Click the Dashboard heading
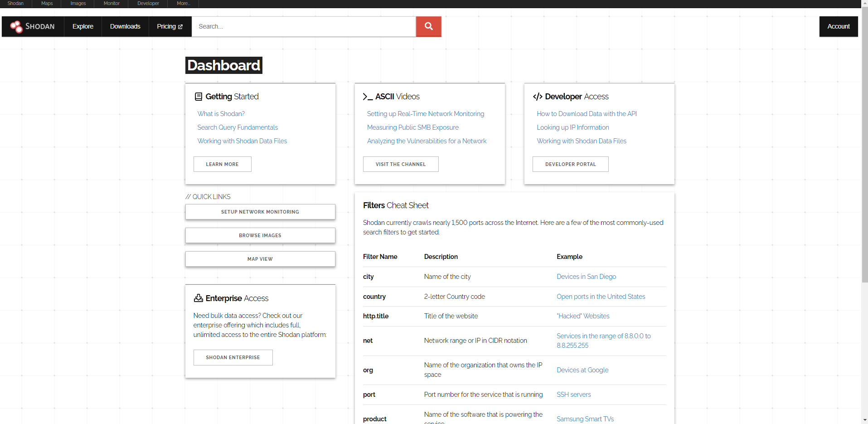868x424 pixels. coord(224,65)
